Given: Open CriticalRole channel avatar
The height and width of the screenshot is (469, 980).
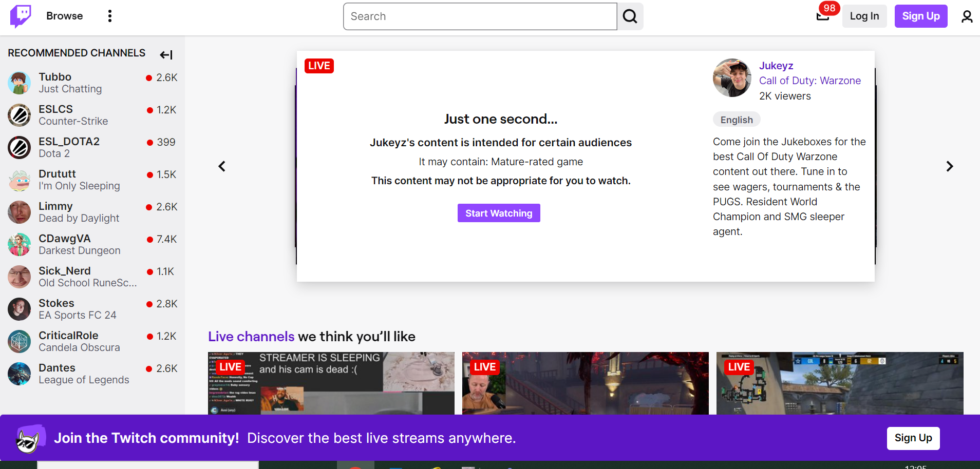Looking at the screenshot, I should 20,342.
